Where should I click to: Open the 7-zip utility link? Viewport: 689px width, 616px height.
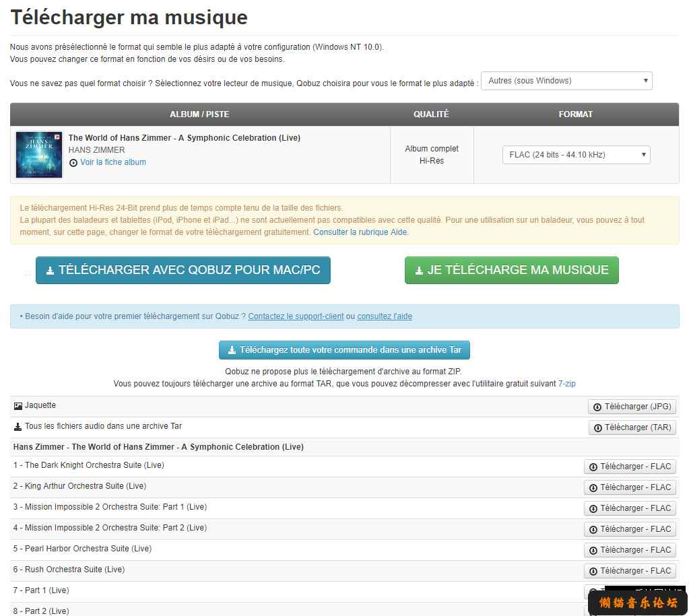click(x=567, y=384)
